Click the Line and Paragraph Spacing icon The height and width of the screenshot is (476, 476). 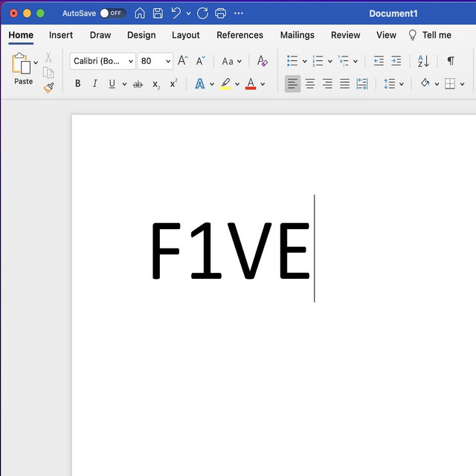click(390, 84)
